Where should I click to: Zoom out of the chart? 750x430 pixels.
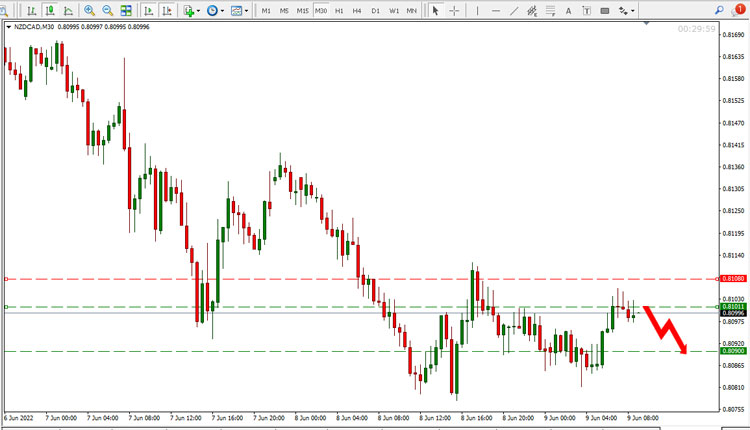coord(108,10)
